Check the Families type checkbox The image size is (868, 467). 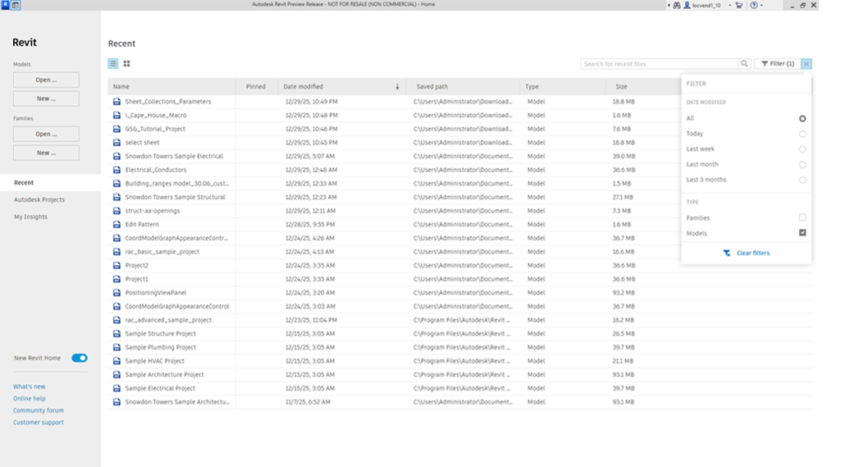click(802, 217)
